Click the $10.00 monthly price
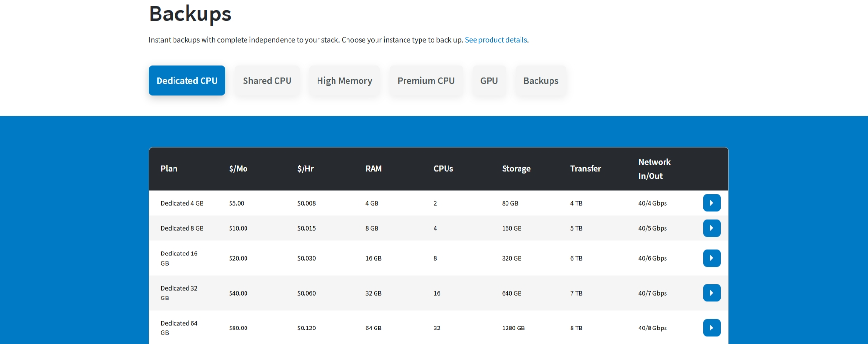868x344 pixels. [238, 228]
